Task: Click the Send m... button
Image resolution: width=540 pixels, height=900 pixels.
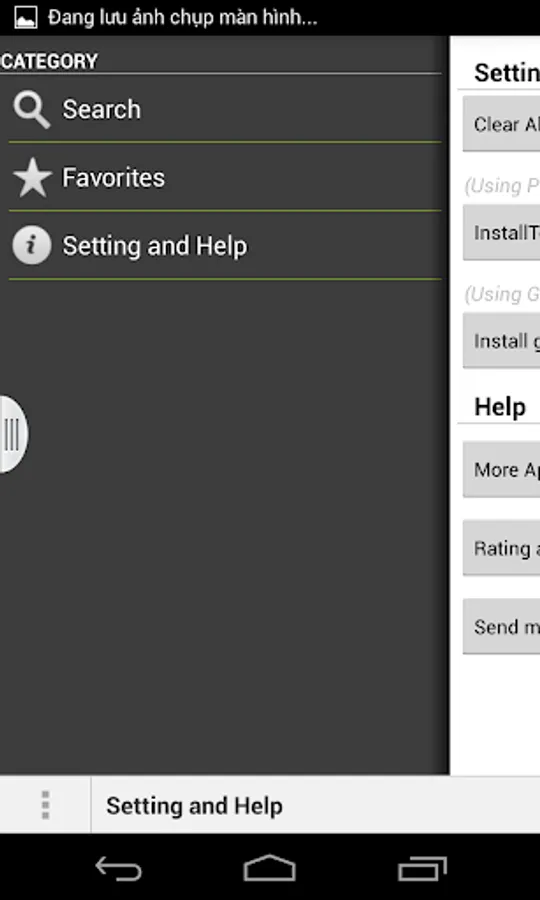Action: click(501, 626)
